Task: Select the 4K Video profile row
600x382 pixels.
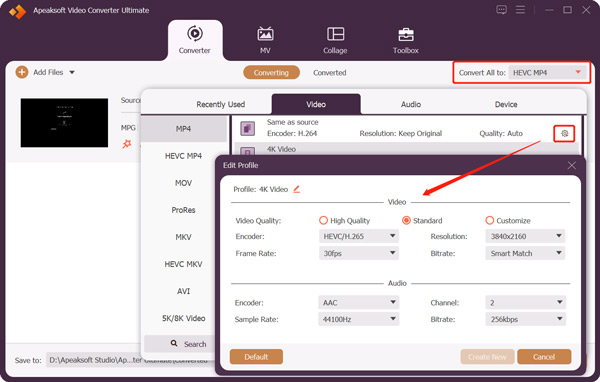Action: (406, 149)
